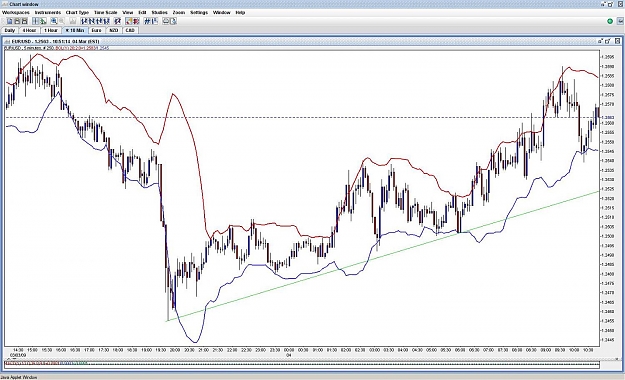Switch to the CAD tab

130,30
